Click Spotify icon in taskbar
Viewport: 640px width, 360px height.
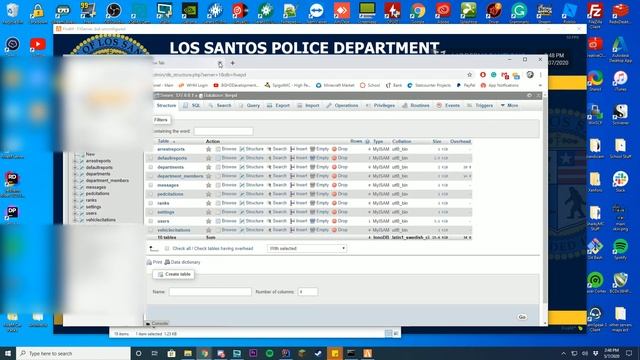tap(269, 353)
